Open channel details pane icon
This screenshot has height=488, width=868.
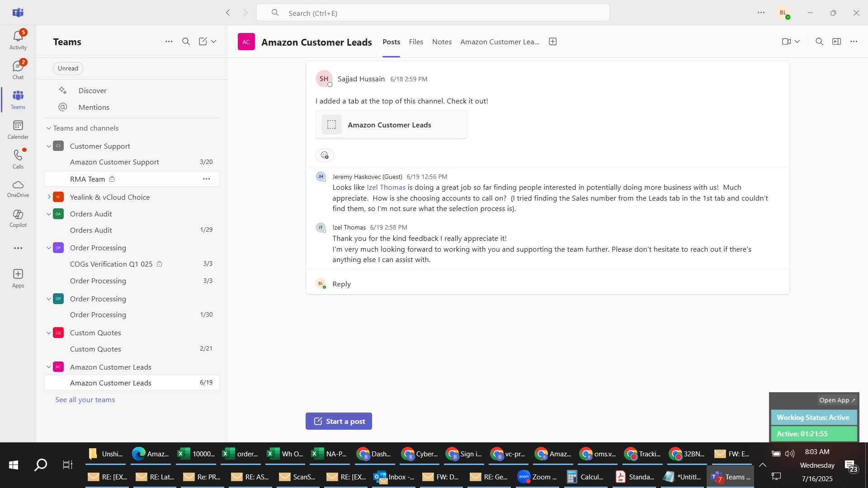tap(837, 42)
